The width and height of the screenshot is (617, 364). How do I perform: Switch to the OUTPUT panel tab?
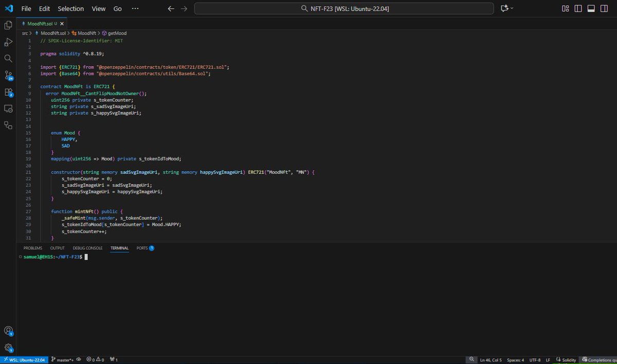(57, 248)
